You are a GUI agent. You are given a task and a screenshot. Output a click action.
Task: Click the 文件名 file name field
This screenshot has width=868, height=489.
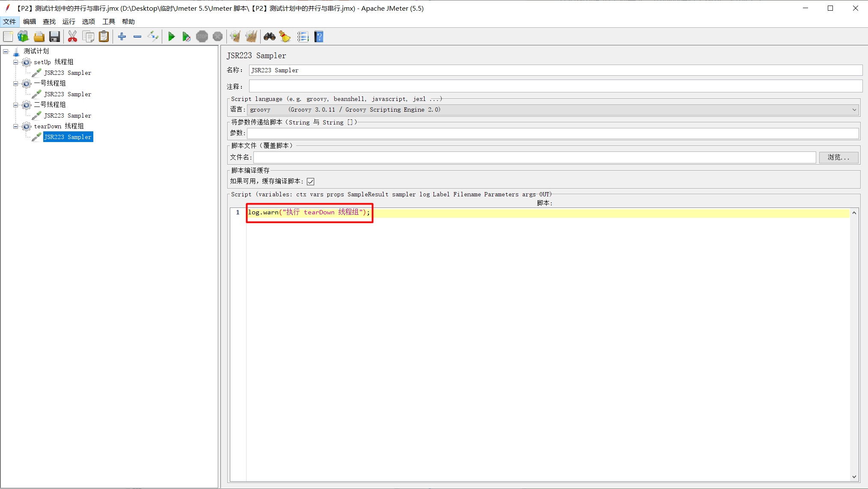(x=535, y=157)
